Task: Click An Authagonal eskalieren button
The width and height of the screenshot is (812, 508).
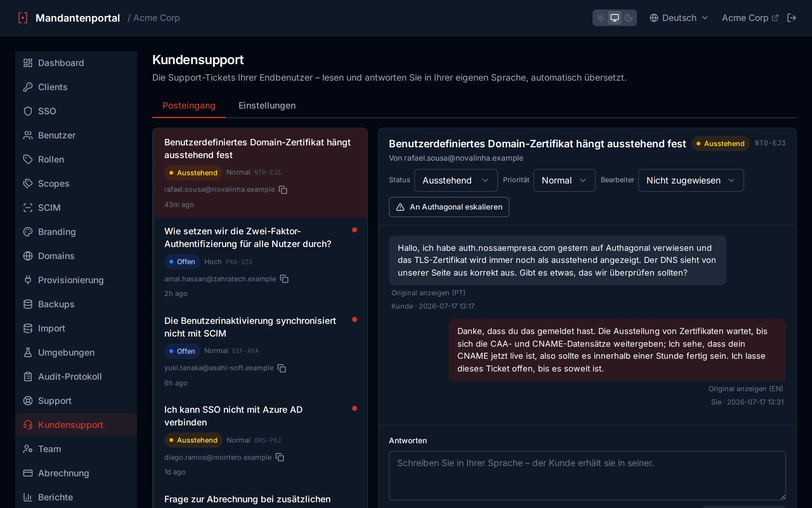Action: tap(449, 207)
